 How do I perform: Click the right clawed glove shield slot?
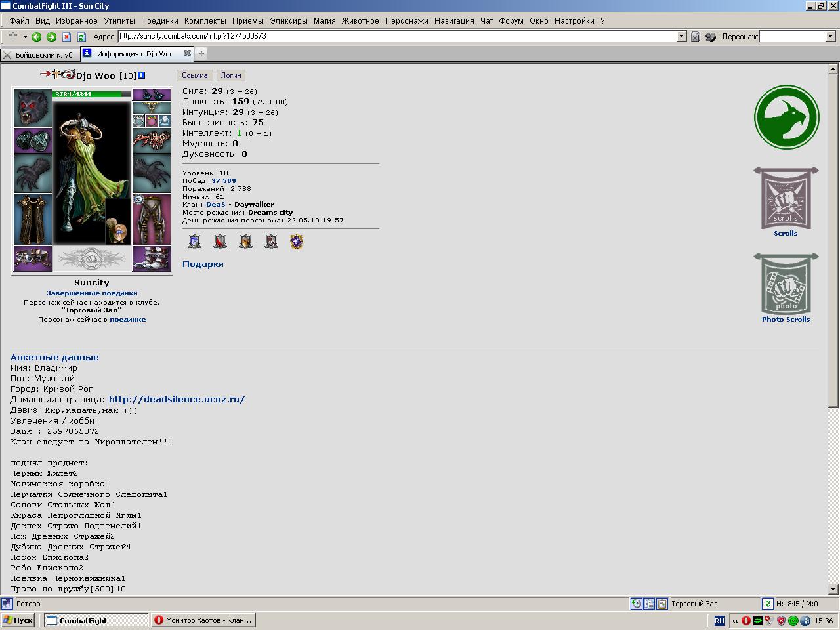pos(152,173)
